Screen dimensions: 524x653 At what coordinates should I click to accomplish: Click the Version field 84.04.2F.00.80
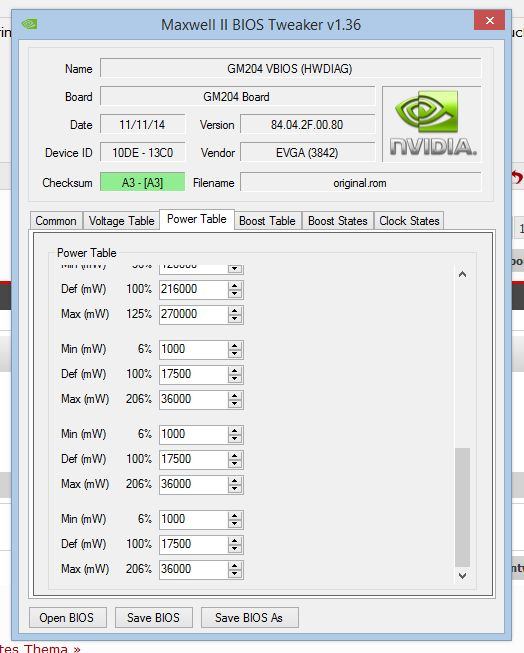[x=307, y=125]
